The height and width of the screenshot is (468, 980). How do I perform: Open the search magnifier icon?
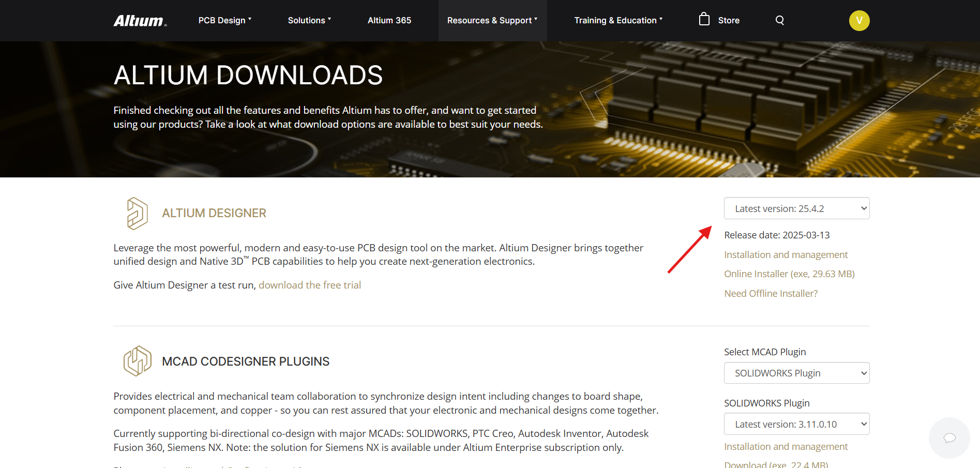pos(780,20)
